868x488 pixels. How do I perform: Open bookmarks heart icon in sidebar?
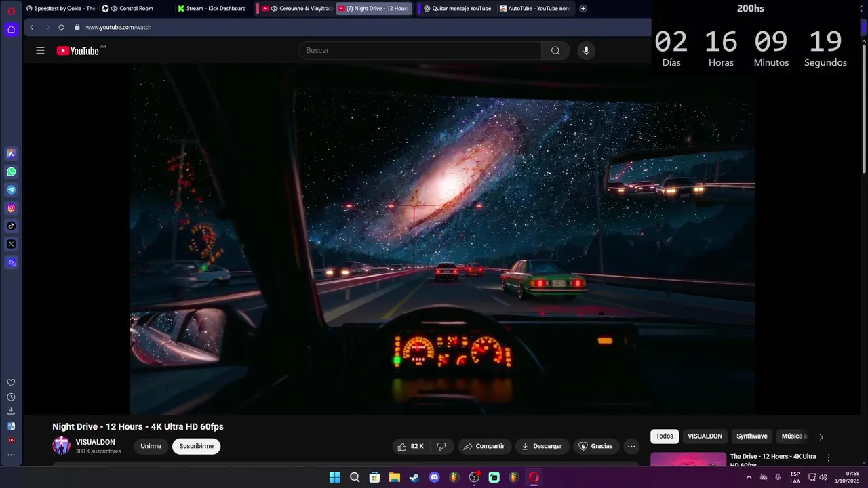coord(11,382)
